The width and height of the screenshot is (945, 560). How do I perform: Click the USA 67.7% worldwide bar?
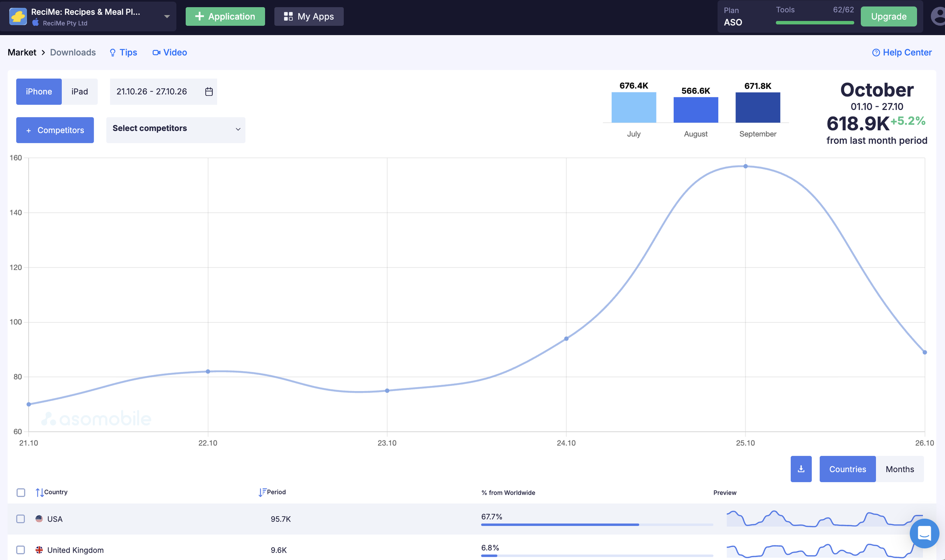point(597,525)
